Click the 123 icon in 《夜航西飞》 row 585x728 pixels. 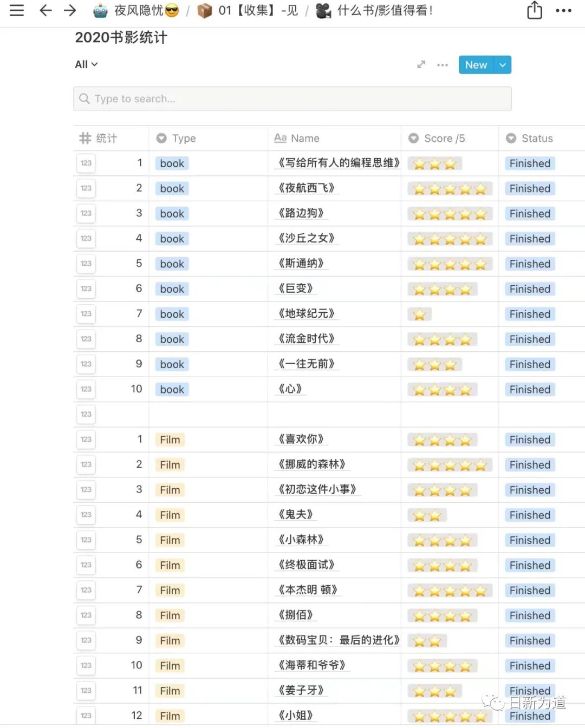[x=86, y=188]
